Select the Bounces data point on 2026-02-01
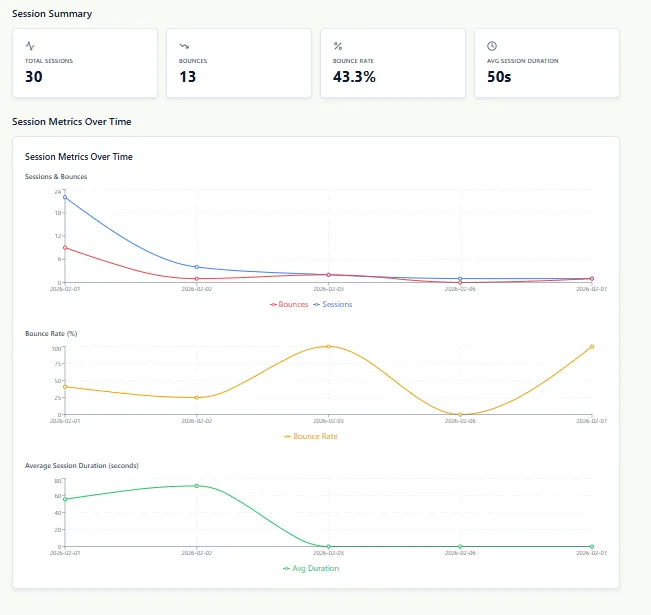The image size is (651, 615). [x=65, y=247]
